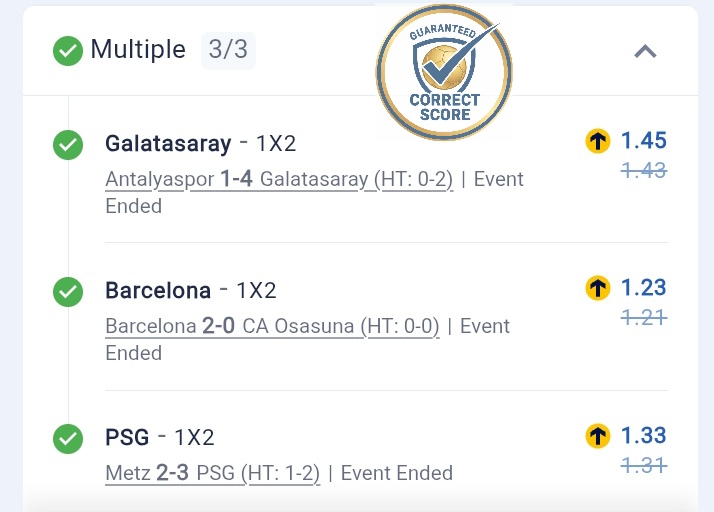Click the 3/3 selections count badge
Screen dimensions: 714x512
tap(228, 49)
